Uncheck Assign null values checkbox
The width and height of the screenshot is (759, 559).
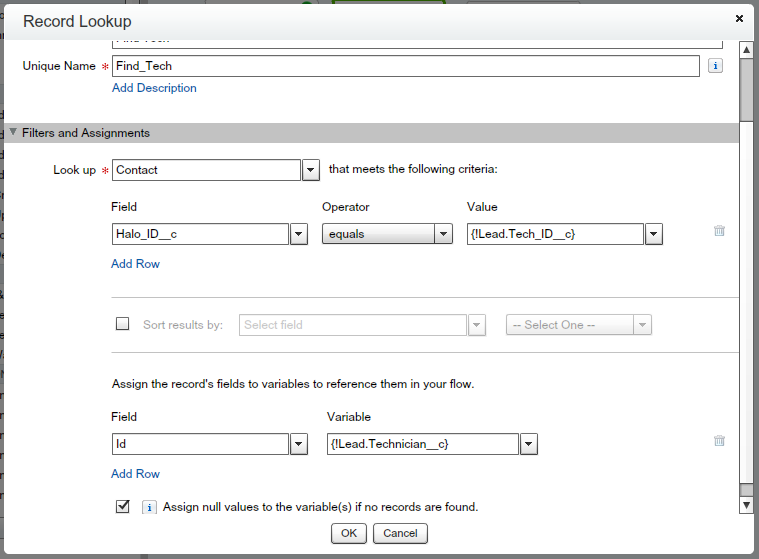click(123, 506)
